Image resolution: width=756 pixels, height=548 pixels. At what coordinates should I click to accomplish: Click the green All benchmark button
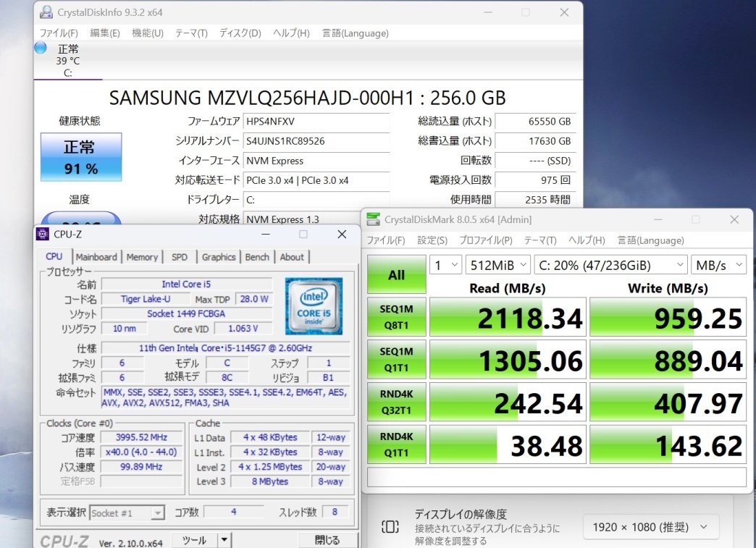[396, 274]
